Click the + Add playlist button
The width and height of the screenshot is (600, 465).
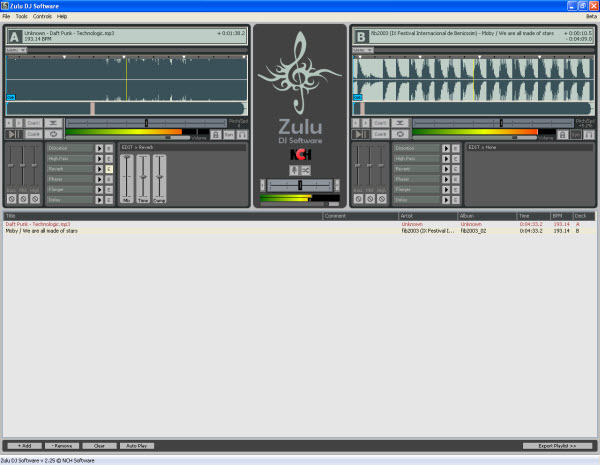(x=24, y=446)
